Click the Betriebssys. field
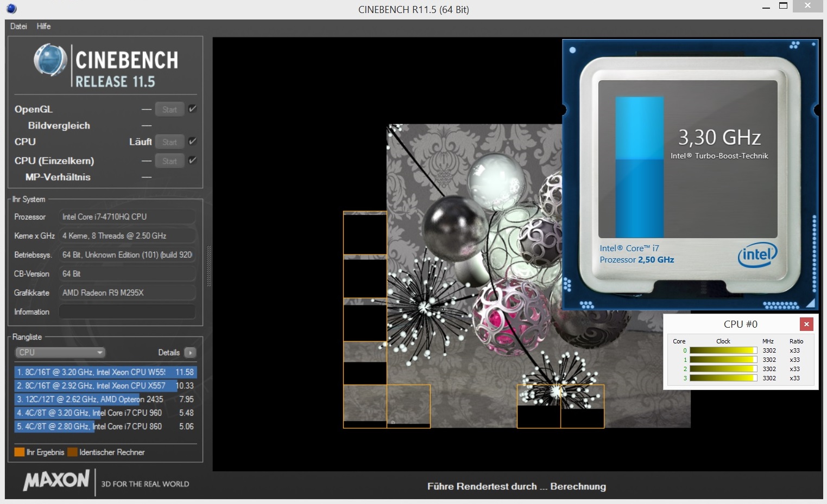827x504 pixels. coord(127,255)
